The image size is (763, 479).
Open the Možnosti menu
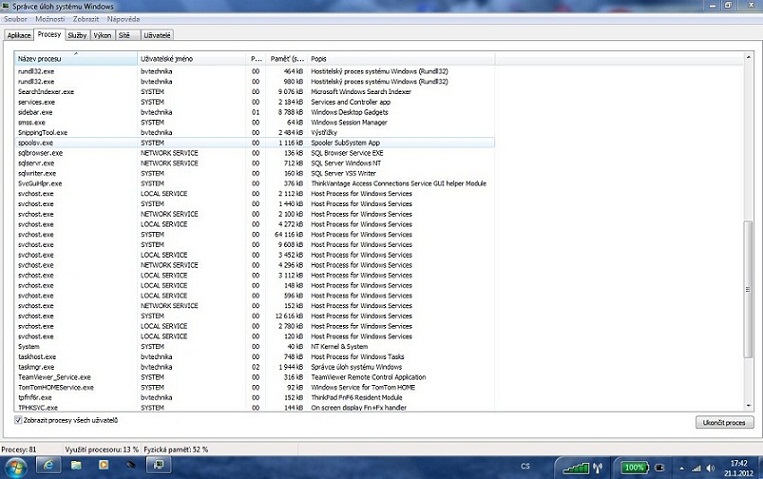[x=50, y=19]
